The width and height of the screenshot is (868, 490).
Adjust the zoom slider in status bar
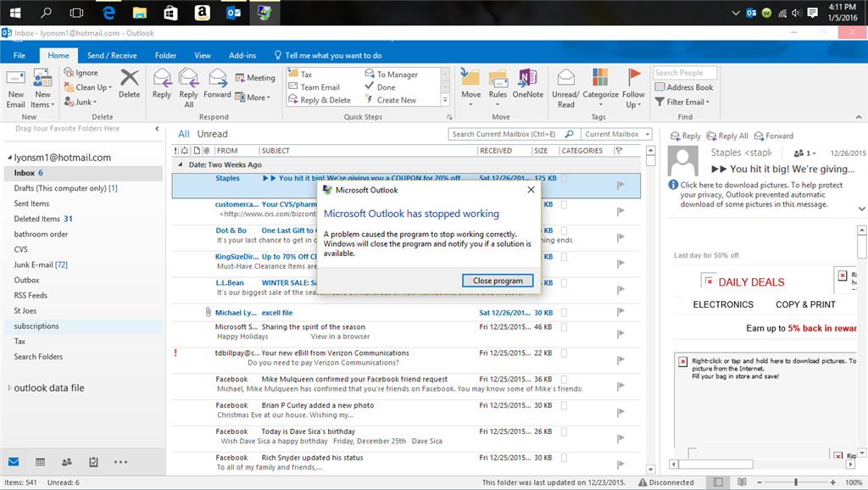point(796,482)
